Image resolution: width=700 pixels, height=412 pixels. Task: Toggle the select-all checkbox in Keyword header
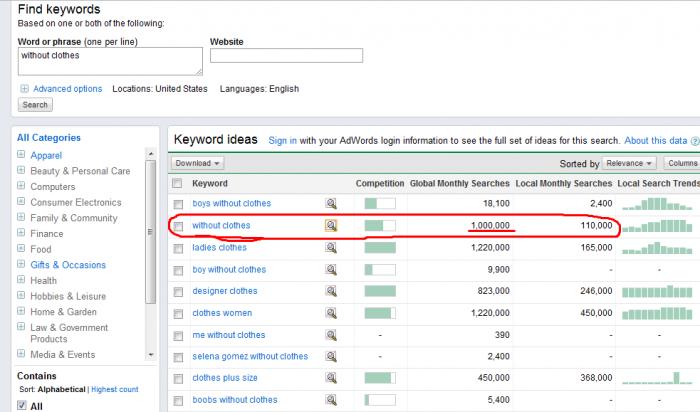(x=178, y=184)
